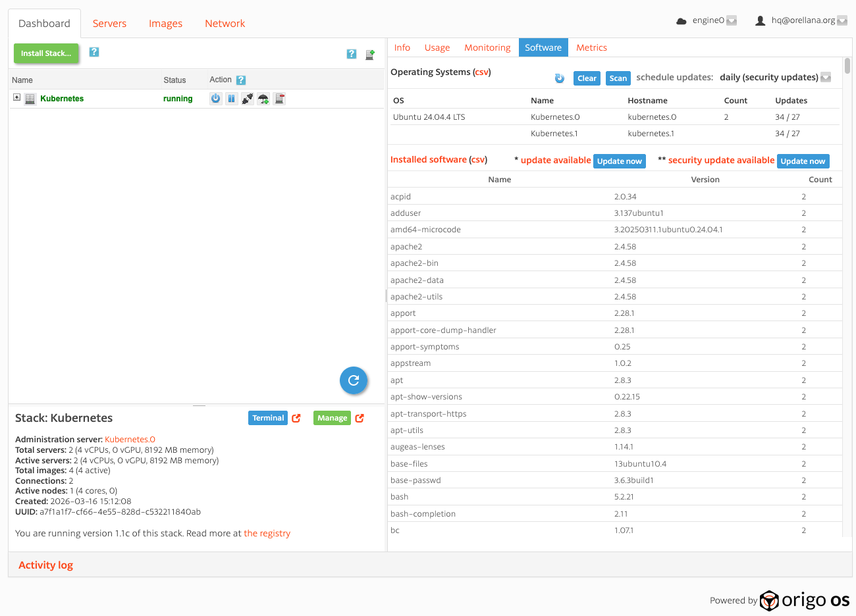Click the blue refresh icon next to Clear
Screen dimensions: 856x616
click(560, 78)
